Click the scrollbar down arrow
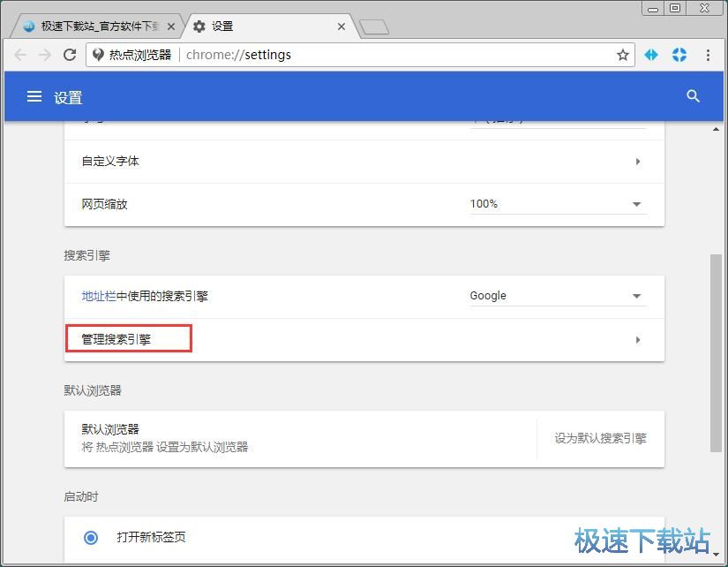Screen dimensions: 728x567 click(716, 554)
